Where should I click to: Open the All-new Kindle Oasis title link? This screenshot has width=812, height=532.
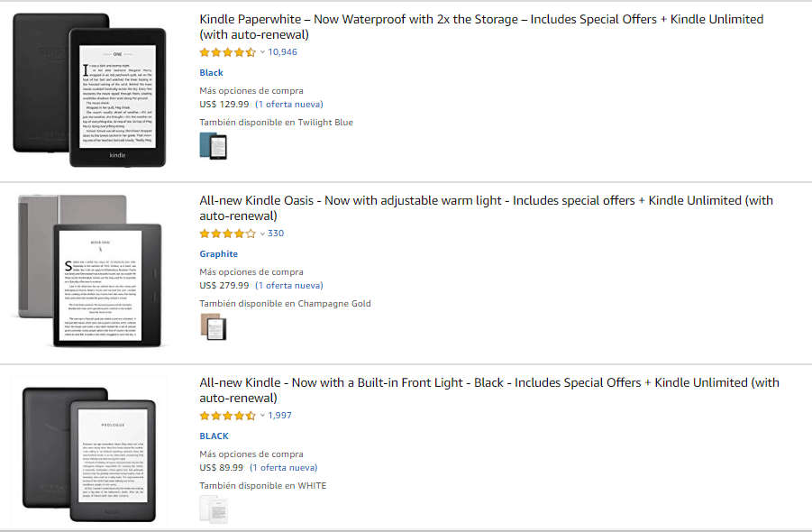point(487,208)
